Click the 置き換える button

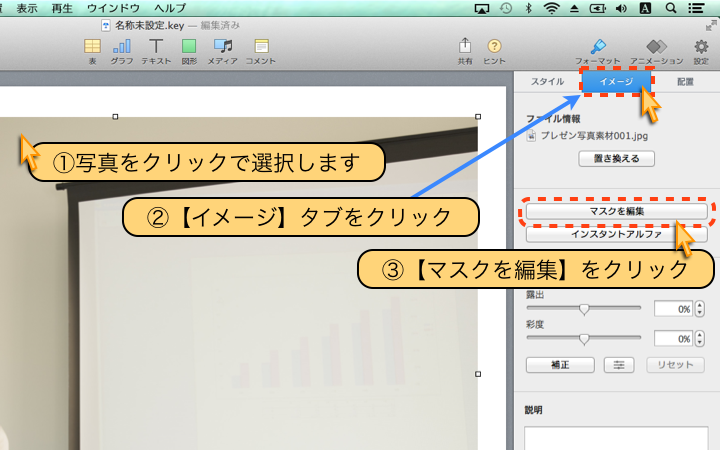[x=616, y=159]
